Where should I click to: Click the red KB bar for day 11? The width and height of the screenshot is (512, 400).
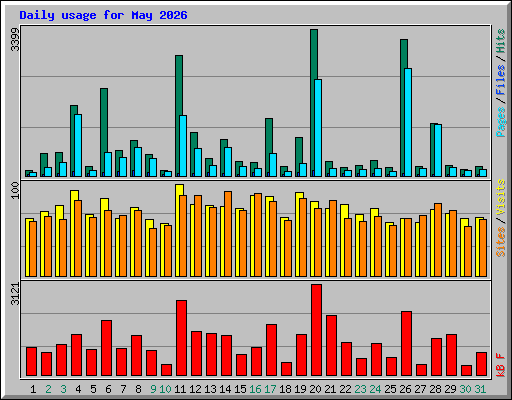[181, 338]
